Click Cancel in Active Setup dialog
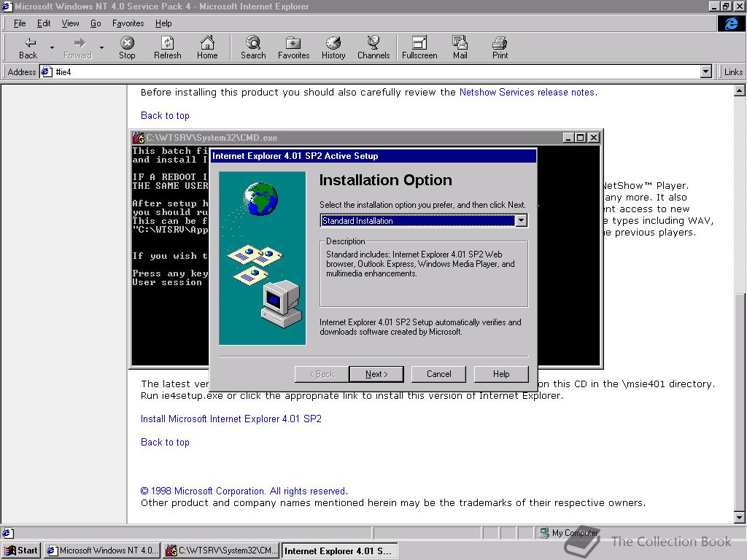Image resolution: width=747 pixels, height=560 pixels. click(x=438, y=374)
